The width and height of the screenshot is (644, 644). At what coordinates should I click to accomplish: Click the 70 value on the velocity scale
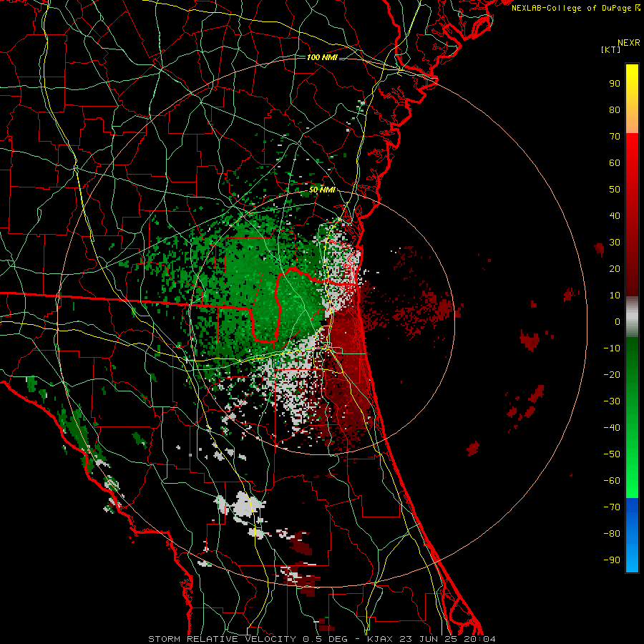point(615,137)
